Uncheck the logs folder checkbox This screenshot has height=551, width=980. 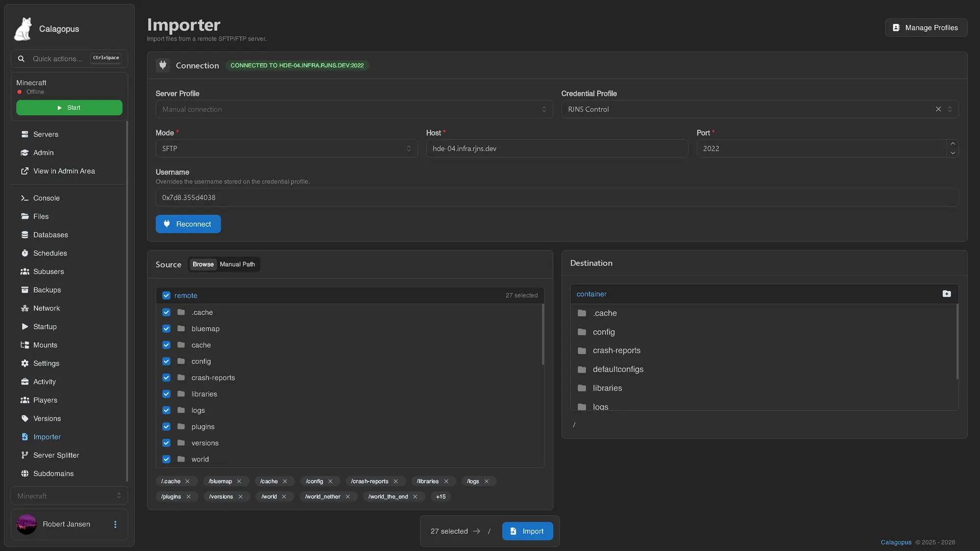(166, 410)
